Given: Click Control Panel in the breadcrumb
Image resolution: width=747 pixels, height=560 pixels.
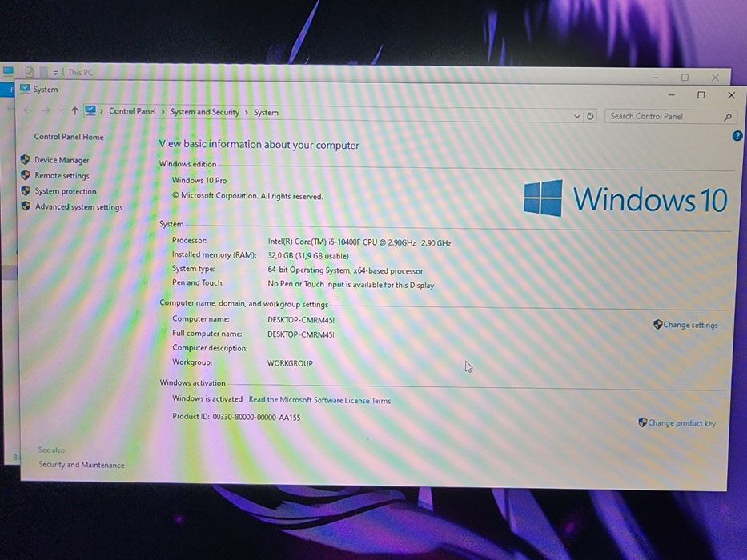Looking at the screenshot, I should (x=132, y=111).
